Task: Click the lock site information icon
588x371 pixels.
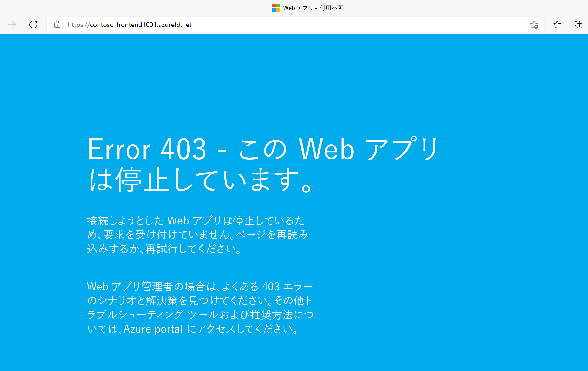Action: (x=57, y=24)
